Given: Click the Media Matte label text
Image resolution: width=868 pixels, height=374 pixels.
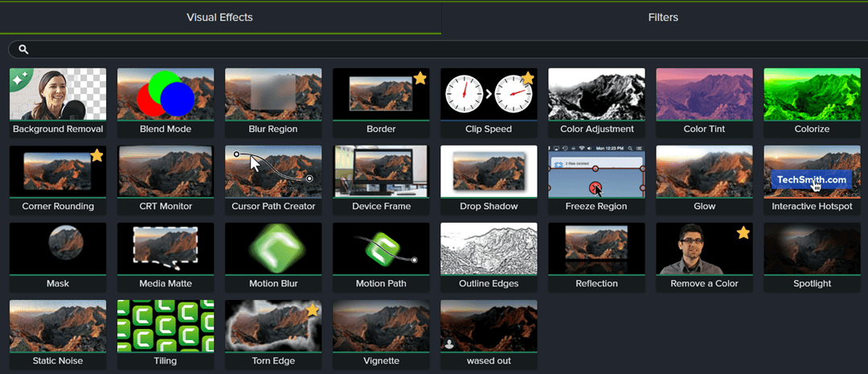Looking at the screenshot, I should click(x=166, y=284).
